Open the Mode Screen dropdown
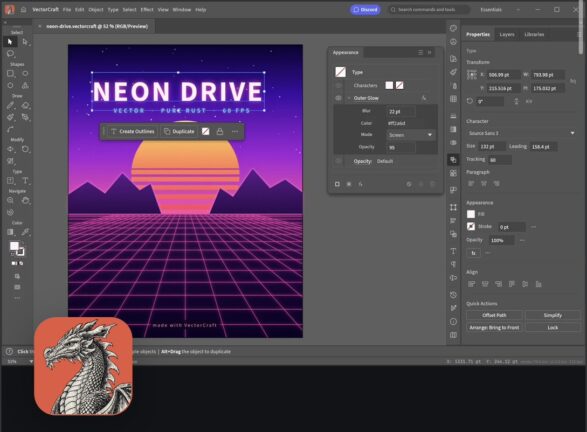This screenshot has height=432, width=587. 411,135
